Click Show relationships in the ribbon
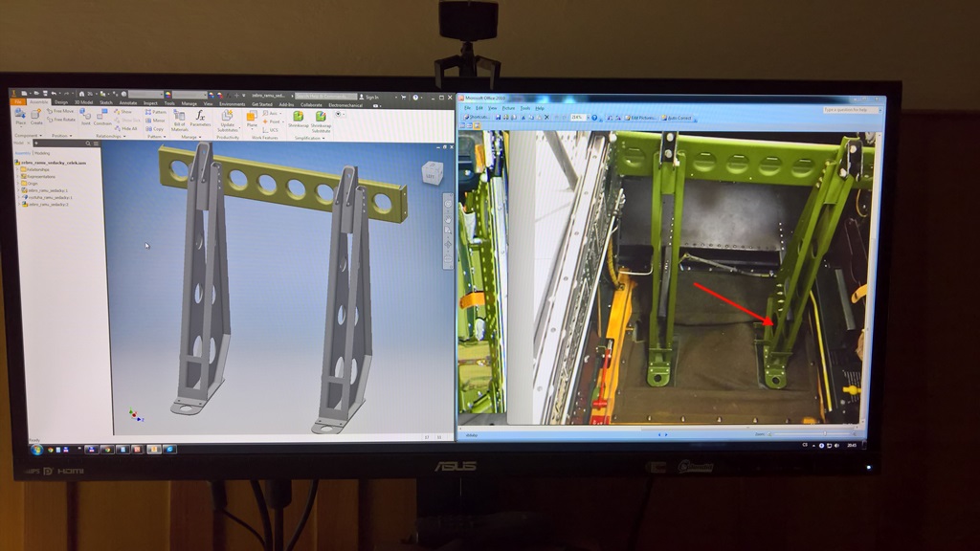 click(123, 112)
